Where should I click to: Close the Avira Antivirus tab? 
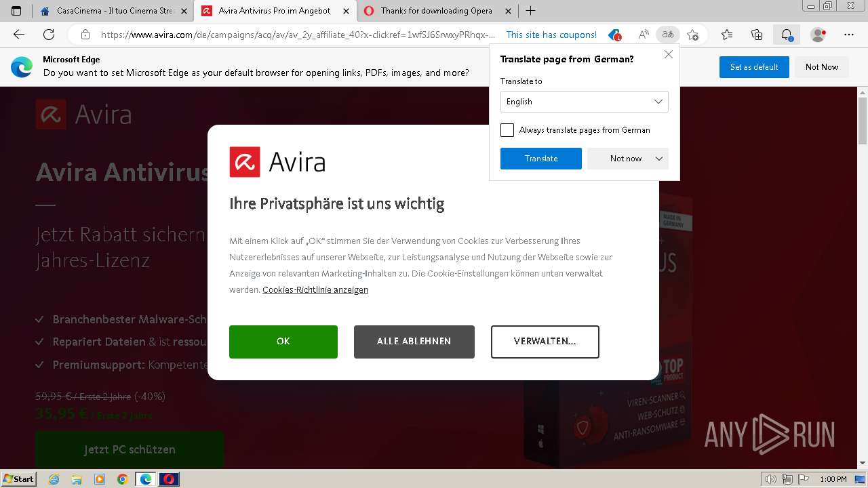(347, 11)
